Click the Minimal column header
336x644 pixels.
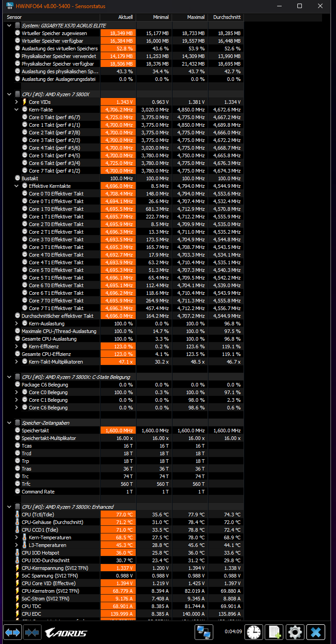click(154, 17)
